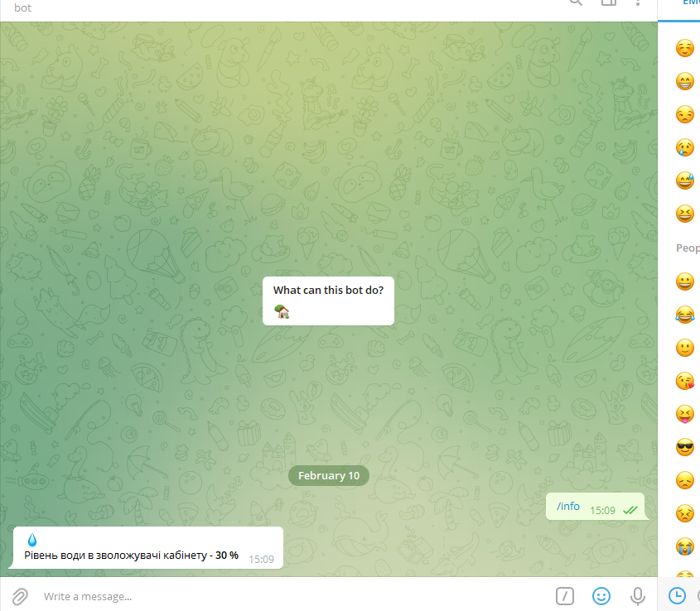The image size is (700, 611).
Task: Insert the unamused face emoji
Action: [x=685, y=114]
